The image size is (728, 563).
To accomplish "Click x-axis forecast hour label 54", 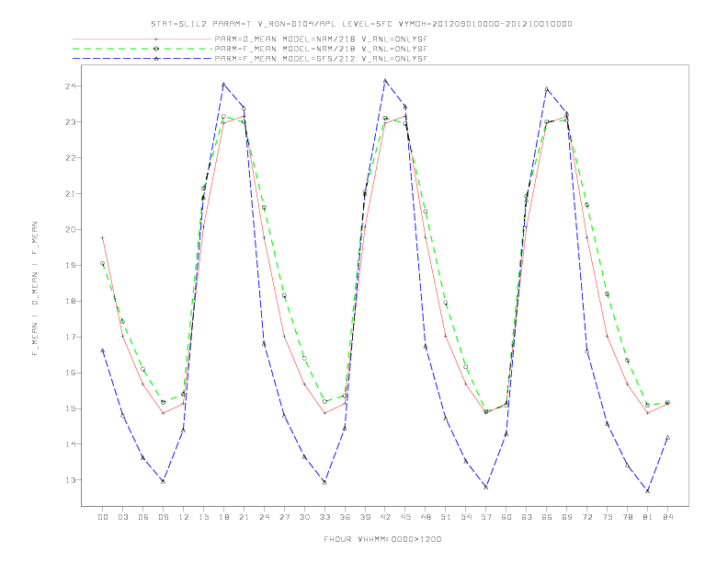I will 466,517.
